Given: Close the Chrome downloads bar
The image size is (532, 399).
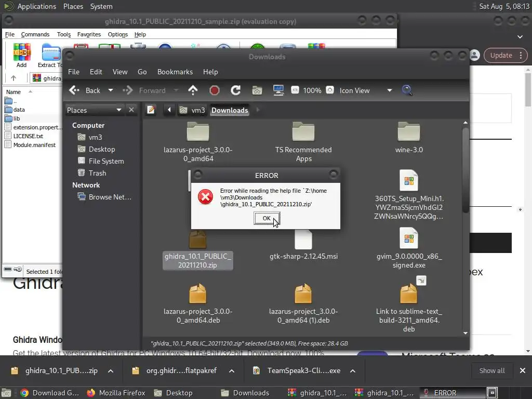Looking at the screenshot, I should (523, 370).
